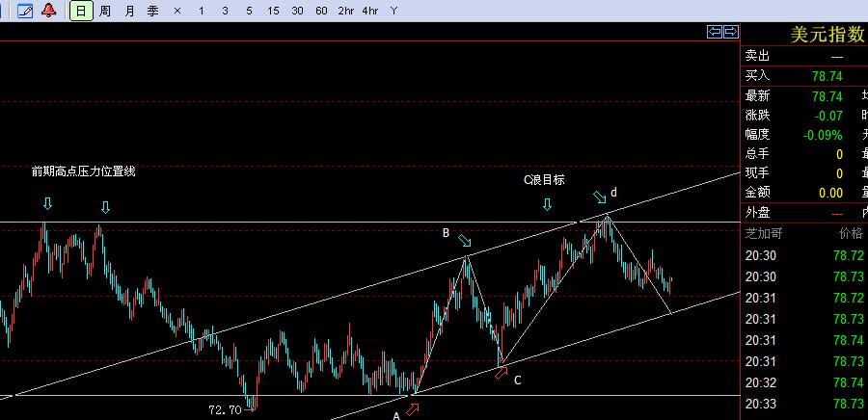
Task: Open the drawing pencil tool
Action: (x=25, y=11)
